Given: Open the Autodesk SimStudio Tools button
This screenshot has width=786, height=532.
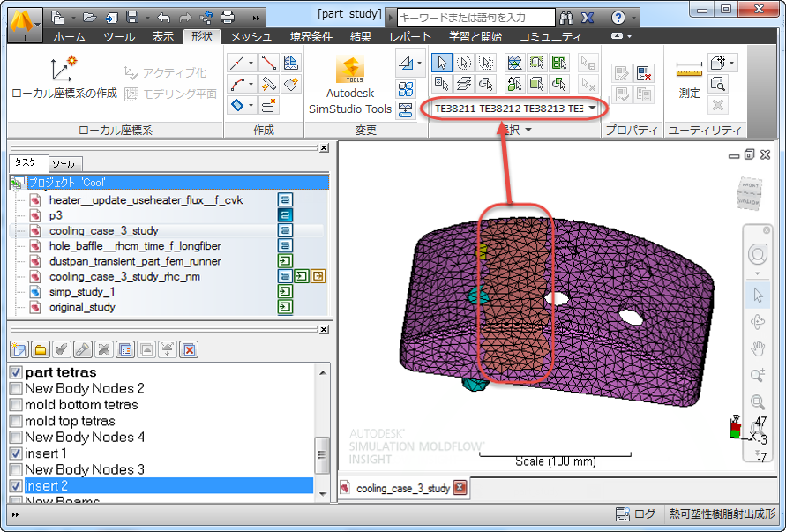Looking at the screenshot, I should (x=350, y=84).
